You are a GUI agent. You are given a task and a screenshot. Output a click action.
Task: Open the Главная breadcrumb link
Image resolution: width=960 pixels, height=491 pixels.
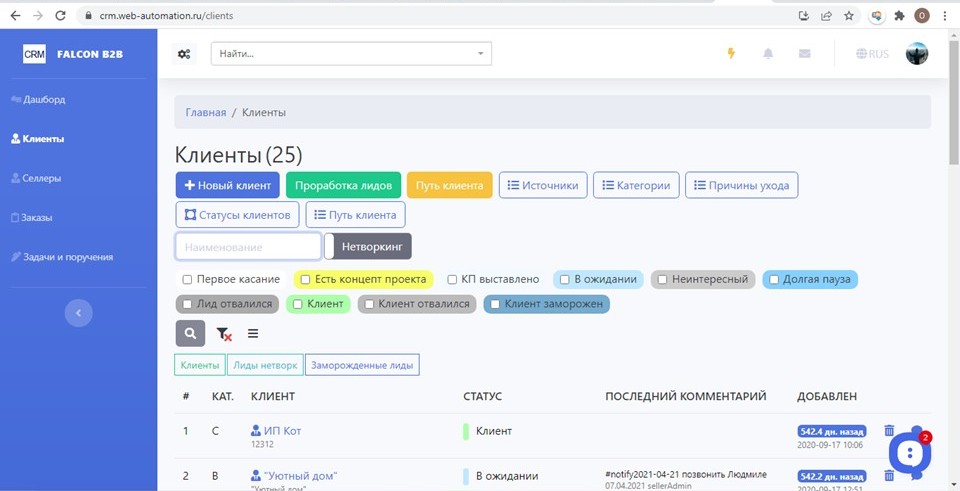[205, 113]
